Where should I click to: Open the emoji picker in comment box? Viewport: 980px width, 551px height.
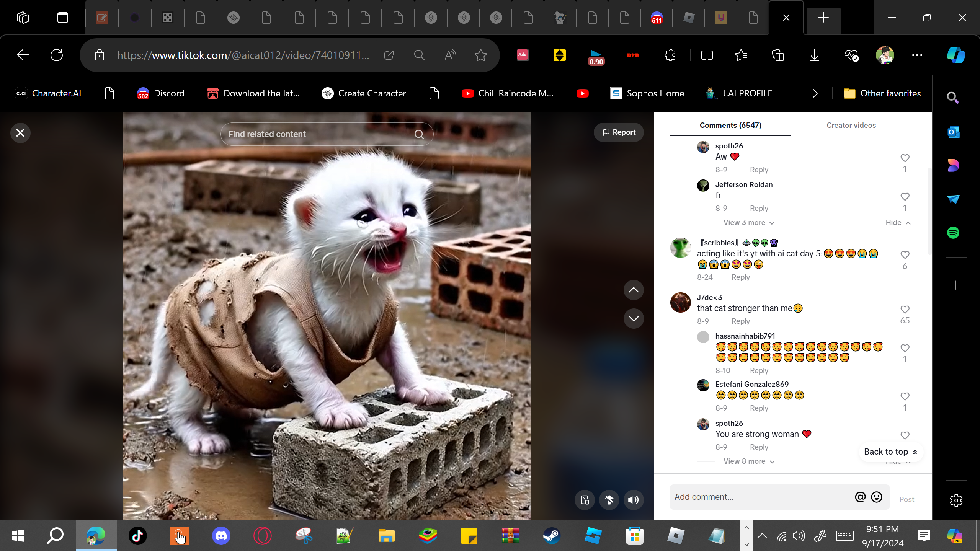point(877,497)
